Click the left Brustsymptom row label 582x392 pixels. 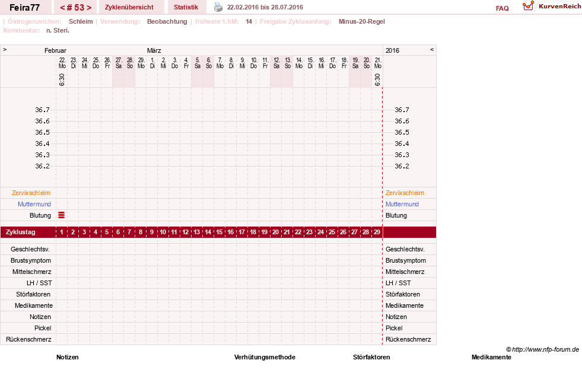coord(31,260)
